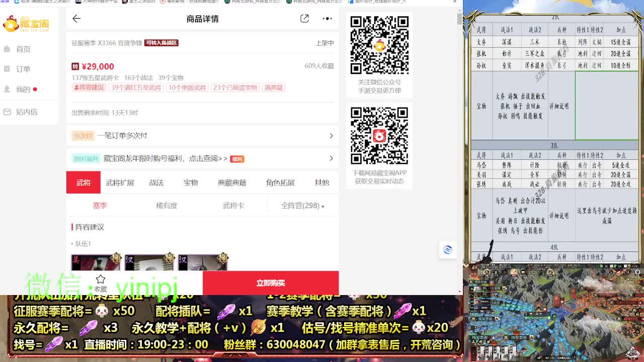This screenshot has height=362, width=644.
Task: Open the share icon in the header
Action: 304,19
